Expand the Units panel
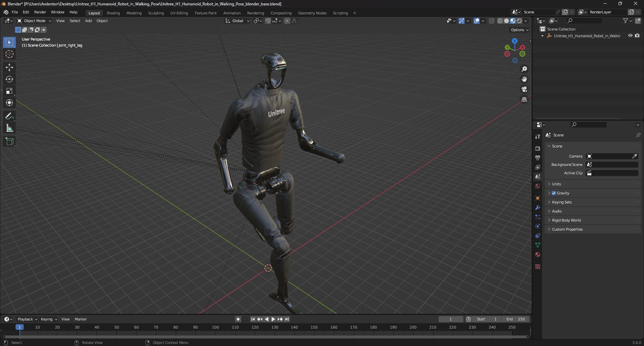This screenshot has height=346, width=644. click(x=593, y=184)
